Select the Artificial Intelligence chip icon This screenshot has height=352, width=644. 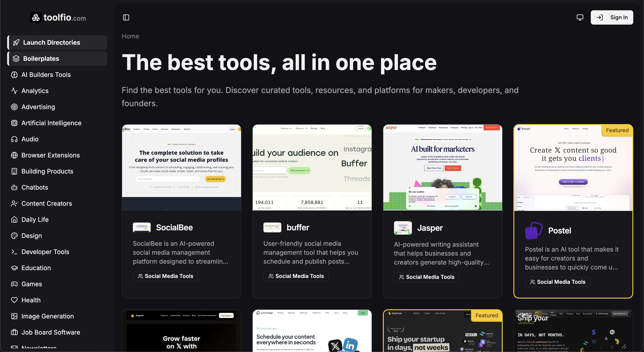[14, 123]
